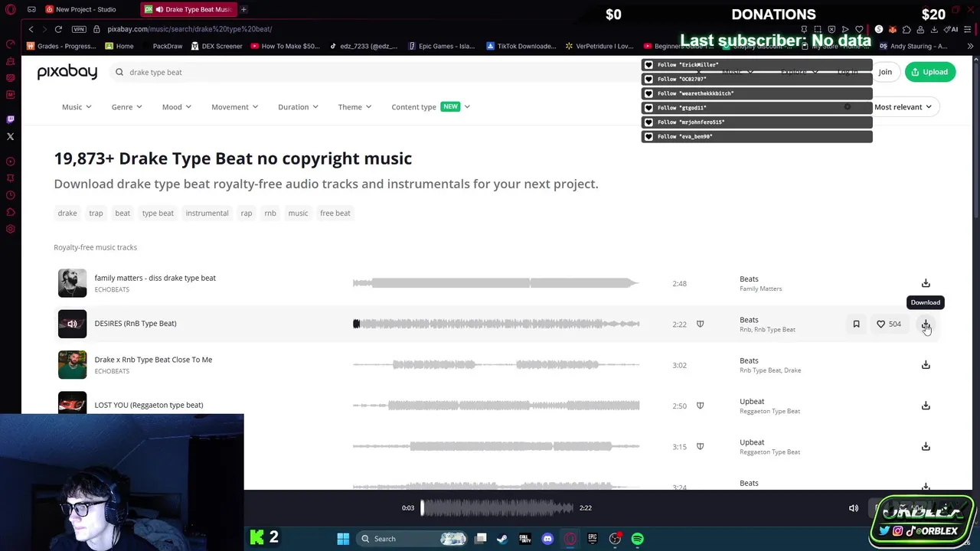
Task: Open the Epic Games bookmark
Action: click(442, 46)
